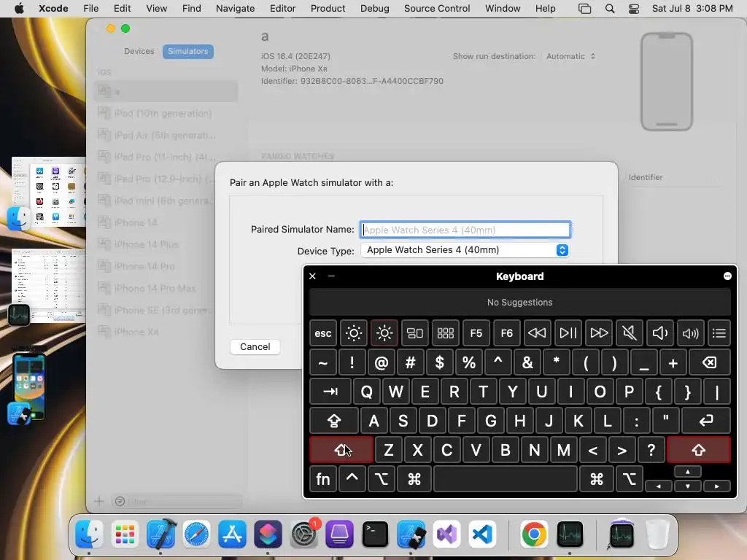Tap the play/pause media key
The height and width of the screenshot is (560, 747).
coord(568,332)
